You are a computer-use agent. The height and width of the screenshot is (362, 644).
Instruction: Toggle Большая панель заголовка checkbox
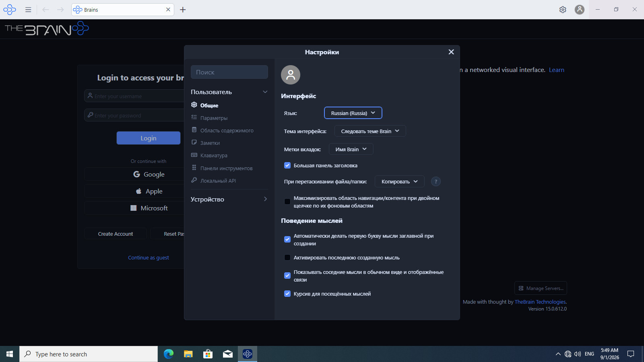tap(287, 165)
